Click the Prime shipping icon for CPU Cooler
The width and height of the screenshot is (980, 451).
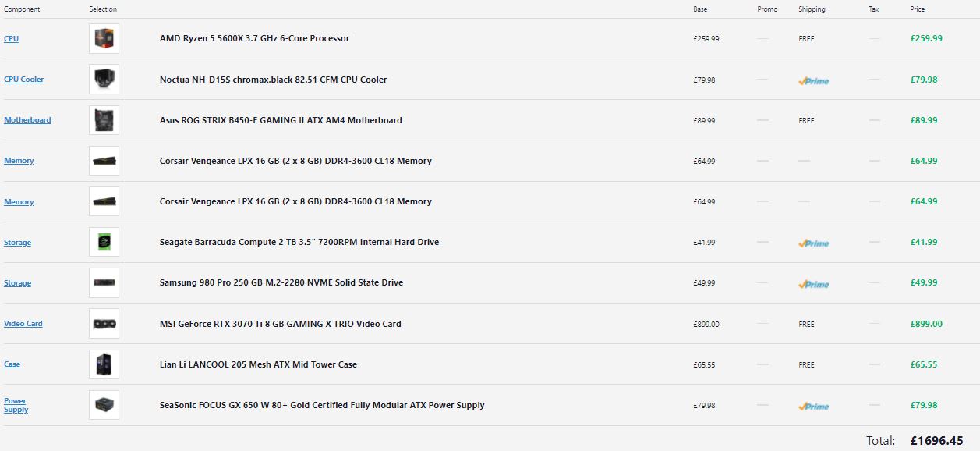813,80
